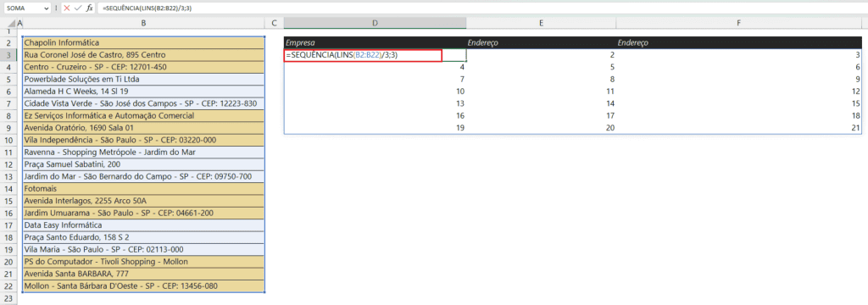Select column C header
Screen dimensions: 868x305
(x=274, y=23)
